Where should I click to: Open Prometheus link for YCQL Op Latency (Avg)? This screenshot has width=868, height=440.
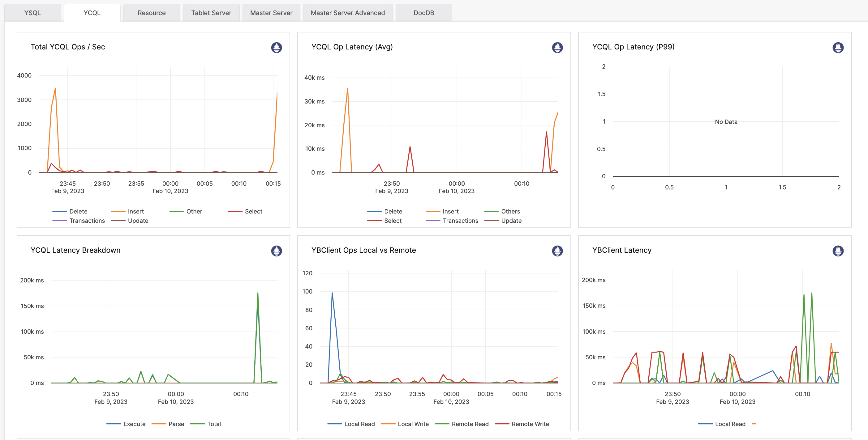click(x=557, y=48)
